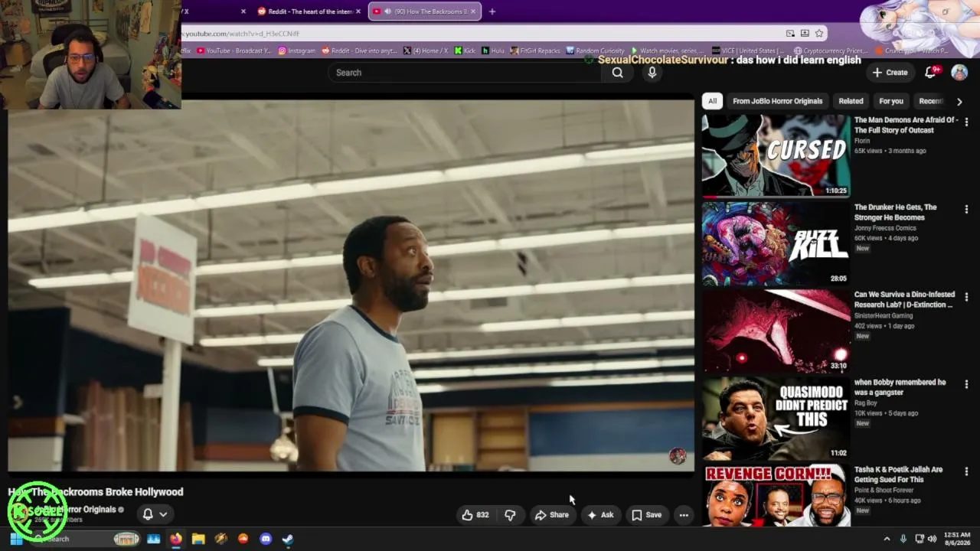Open options for 'Tasha K & Poetik Jallah' video
Screen dimensions: 980x551
tap(966, 471)
